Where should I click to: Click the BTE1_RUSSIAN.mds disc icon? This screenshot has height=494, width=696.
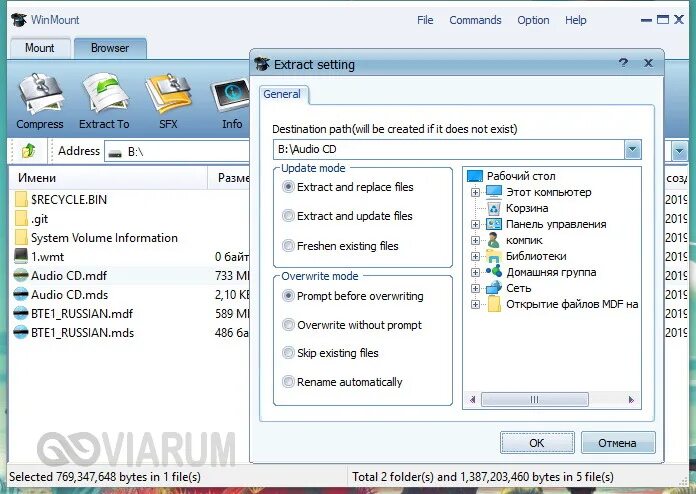click(21, 332)
